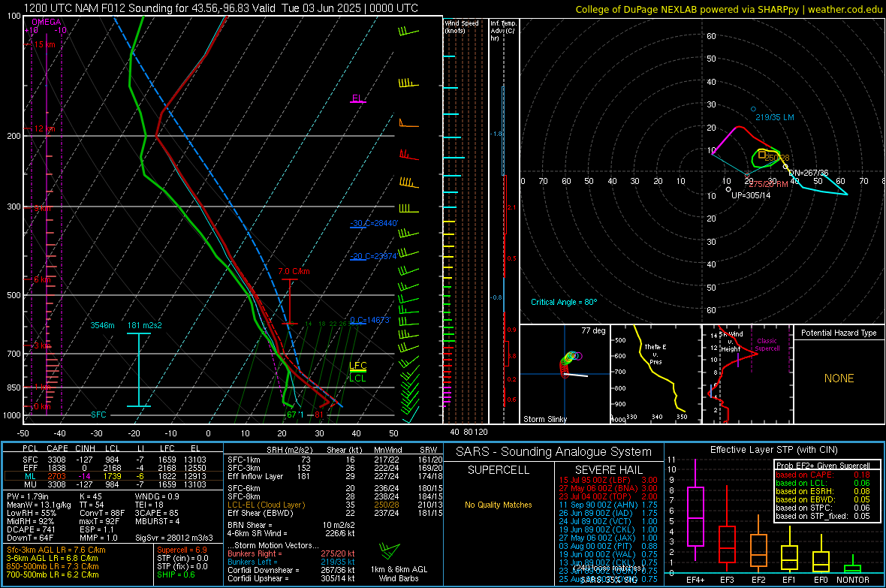Click the SigSvr = 28012 m3/s3 value
This screenshot has width=886, height=588.
(x=174, y=538)
